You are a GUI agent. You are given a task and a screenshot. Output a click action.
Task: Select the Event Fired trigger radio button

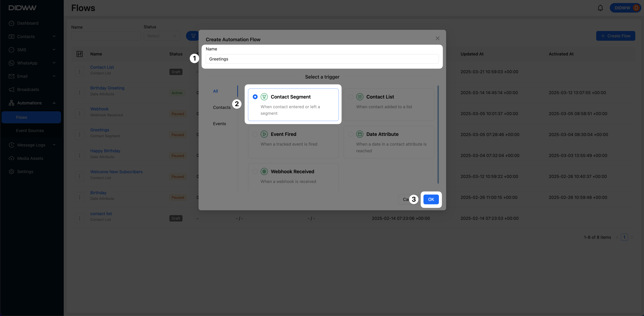coord(255,134)
